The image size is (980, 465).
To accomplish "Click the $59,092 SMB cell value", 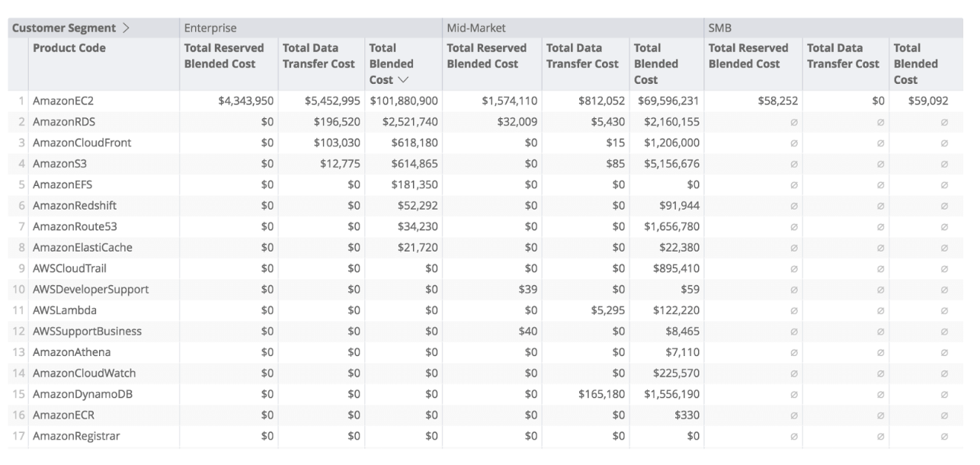I will pos(928,101).
